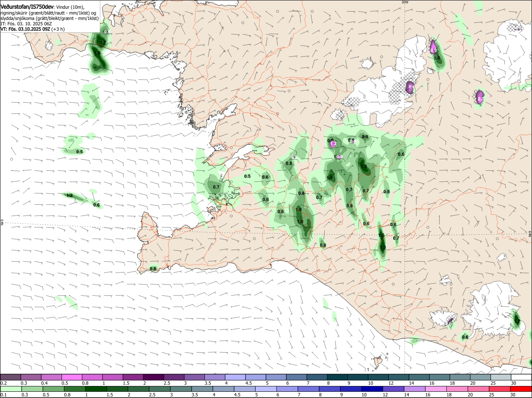Click the 0.5 value in the offshore western patch
Viewport: 532px width, 398px height.
pos(79,152)
